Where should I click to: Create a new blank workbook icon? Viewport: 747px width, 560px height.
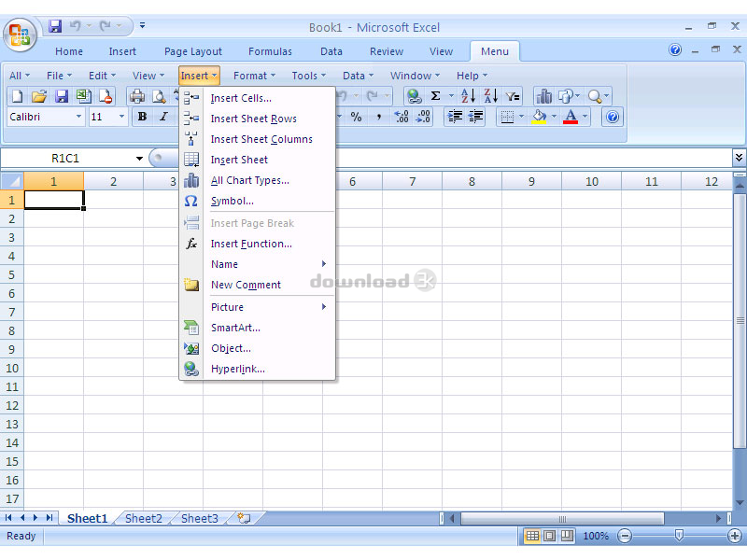click(x=18, y=97)
